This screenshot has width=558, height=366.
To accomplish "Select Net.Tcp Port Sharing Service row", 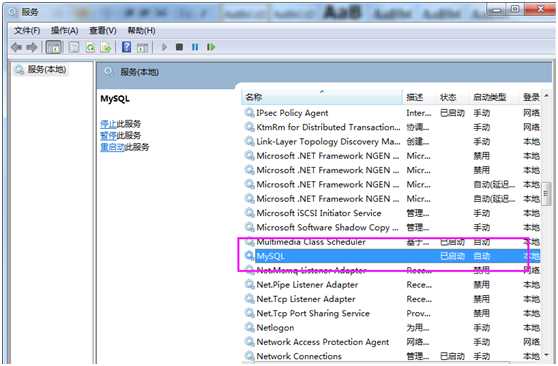I will (391, 313).
